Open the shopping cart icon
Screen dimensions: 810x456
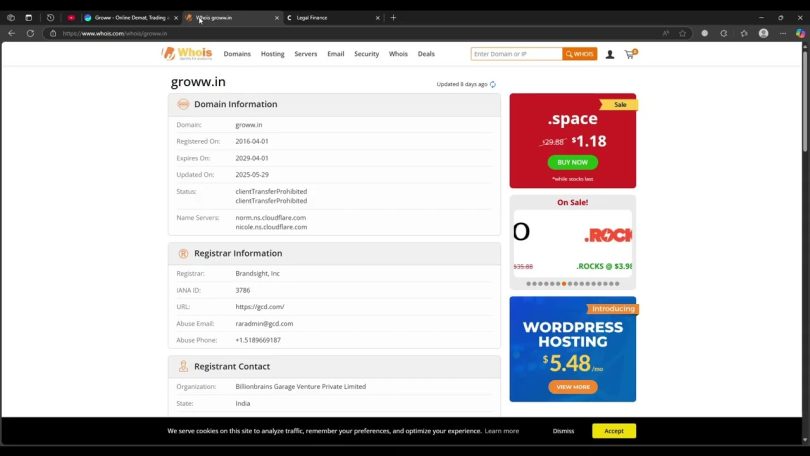click(630, 54)
